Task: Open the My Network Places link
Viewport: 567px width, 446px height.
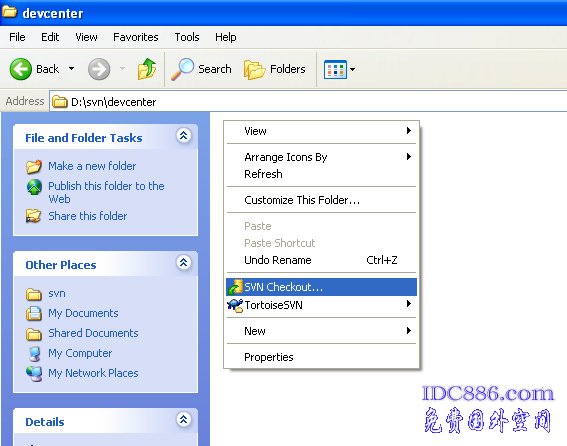Action: 93,373
